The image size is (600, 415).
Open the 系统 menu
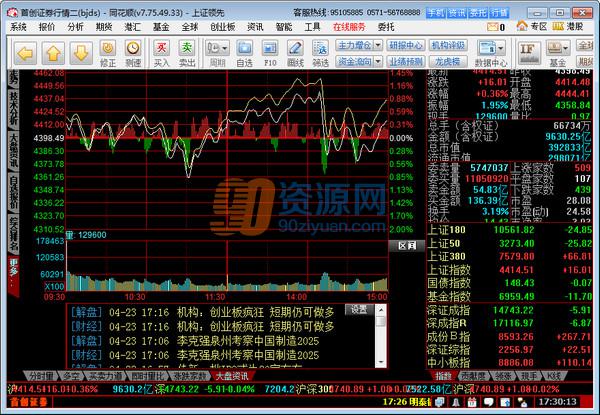[x=18, y=27]
